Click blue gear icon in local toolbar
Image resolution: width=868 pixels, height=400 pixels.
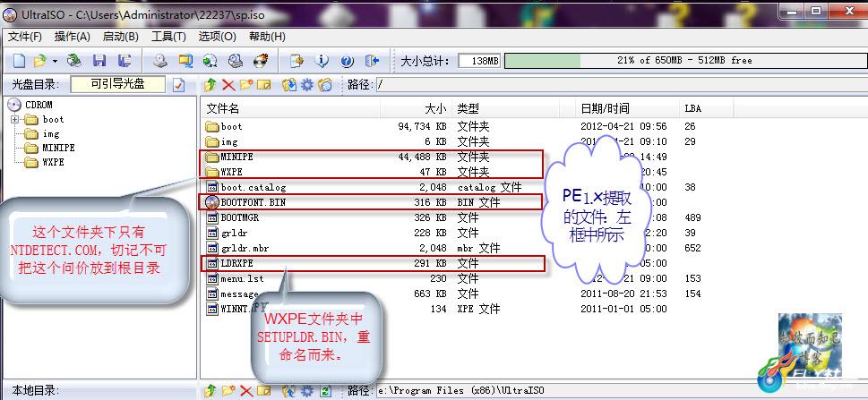[306, 391]
